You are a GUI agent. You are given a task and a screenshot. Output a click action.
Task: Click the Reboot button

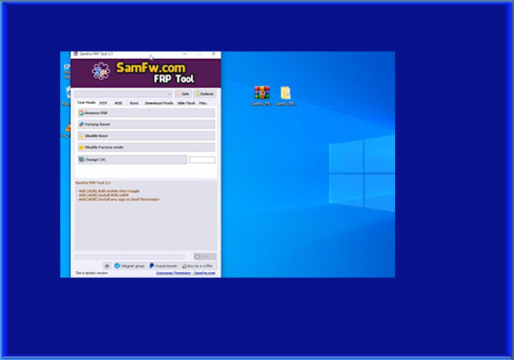(x=204, y=94)
